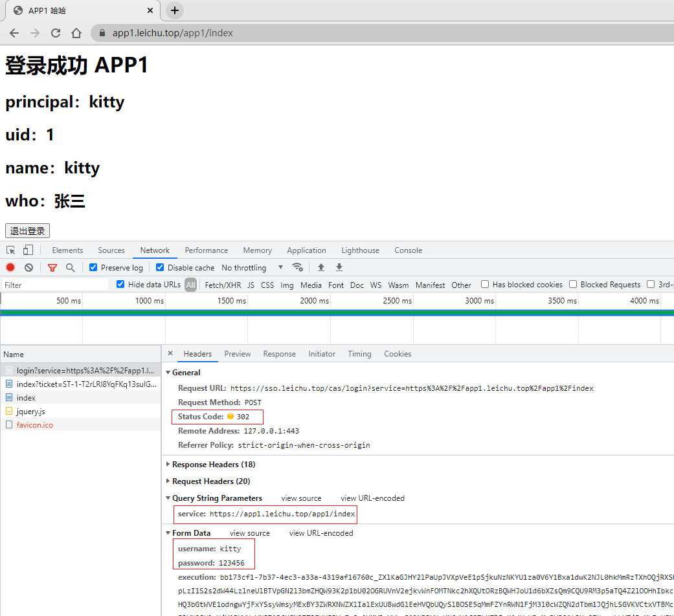Click the import HAR file icon
This screenshot has height=616, width=674.
pos(320,267)
